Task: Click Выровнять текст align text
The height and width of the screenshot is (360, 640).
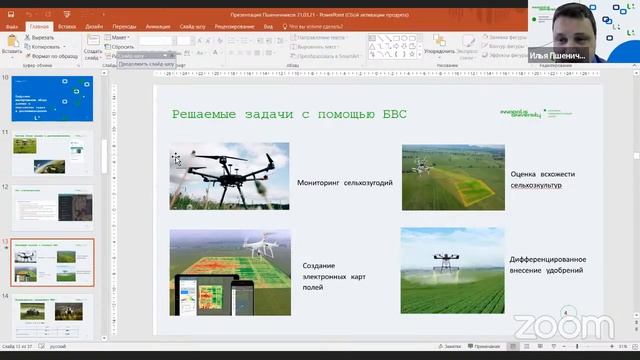Action: point(314,47)
